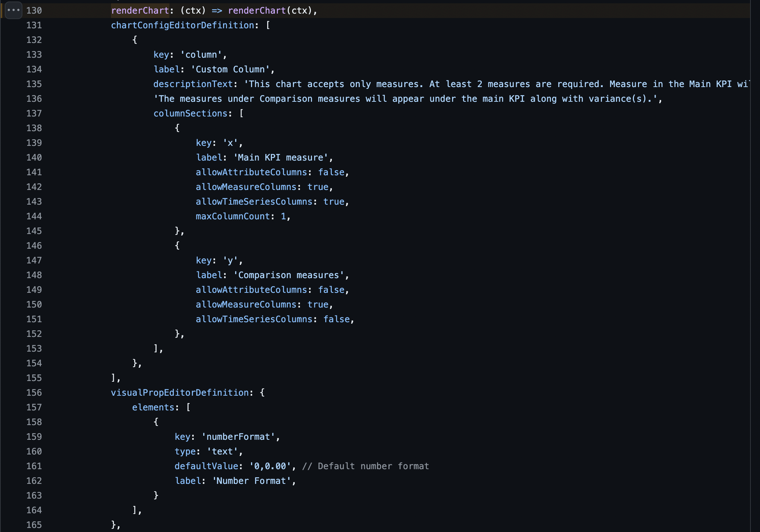Image resolution: width=760 pixels, height=532 pixels.
Task: Click allowTimeSeriesColumns on line 143
Action: point(254,201)
